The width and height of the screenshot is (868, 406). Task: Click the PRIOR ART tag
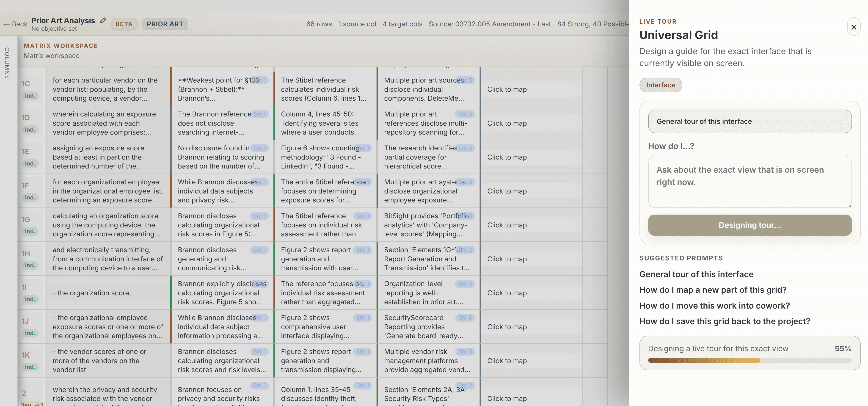click(165, 24)
